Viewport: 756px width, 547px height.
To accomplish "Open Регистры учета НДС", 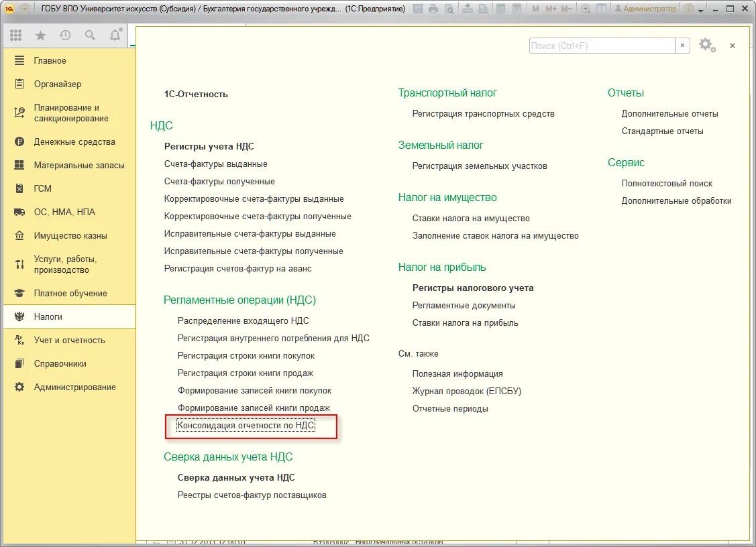I will (x=209, y=147).
